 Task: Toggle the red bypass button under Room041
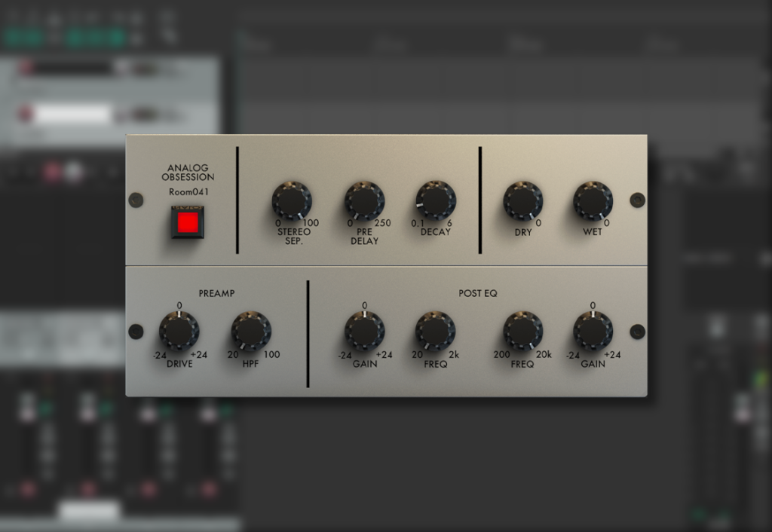(x=188, y=222)
